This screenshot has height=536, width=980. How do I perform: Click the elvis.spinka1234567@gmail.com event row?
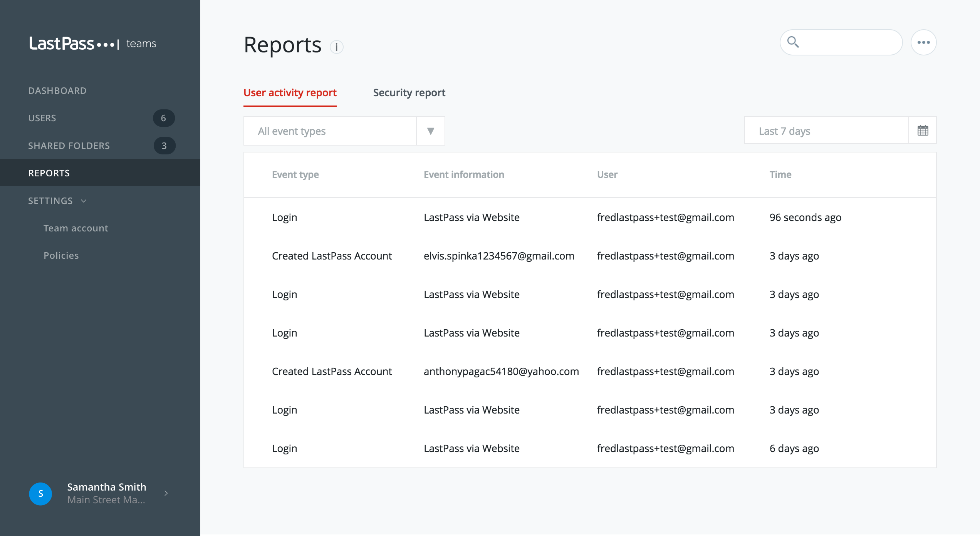499,256
